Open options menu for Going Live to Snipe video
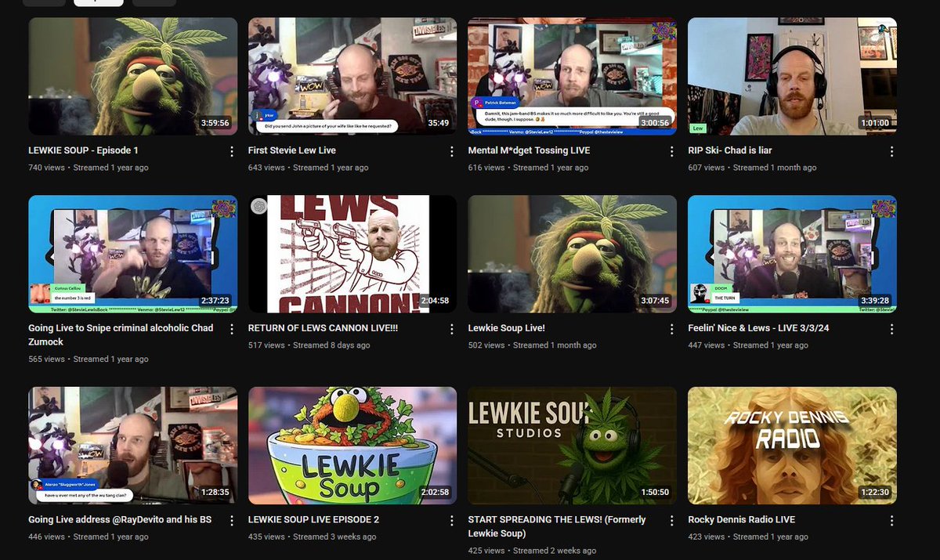 [231, 328]
